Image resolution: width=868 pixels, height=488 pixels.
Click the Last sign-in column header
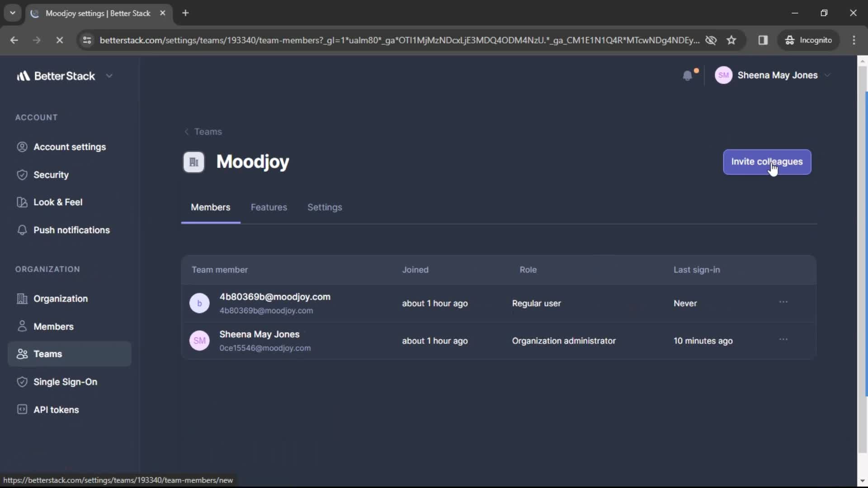click(696, 270)
